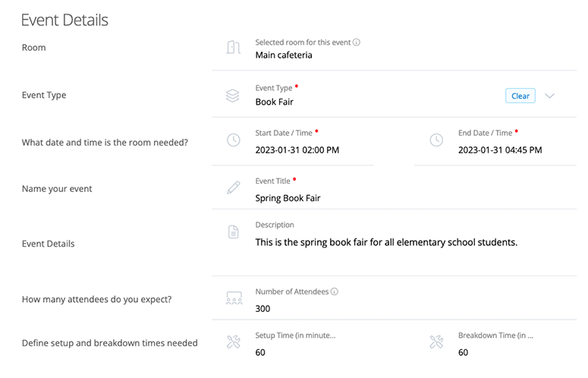Image resolution: width=588 pixels, height=378 pixels.
Task: Click the Event Type layers icon
Action: (234, 96)
